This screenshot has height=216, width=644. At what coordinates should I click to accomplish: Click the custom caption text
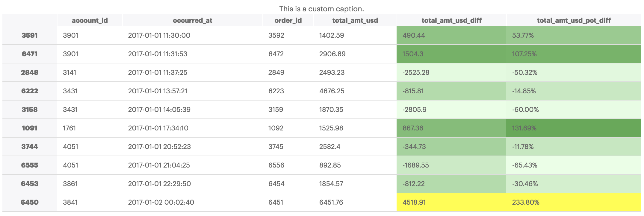(x=321, y=9)
